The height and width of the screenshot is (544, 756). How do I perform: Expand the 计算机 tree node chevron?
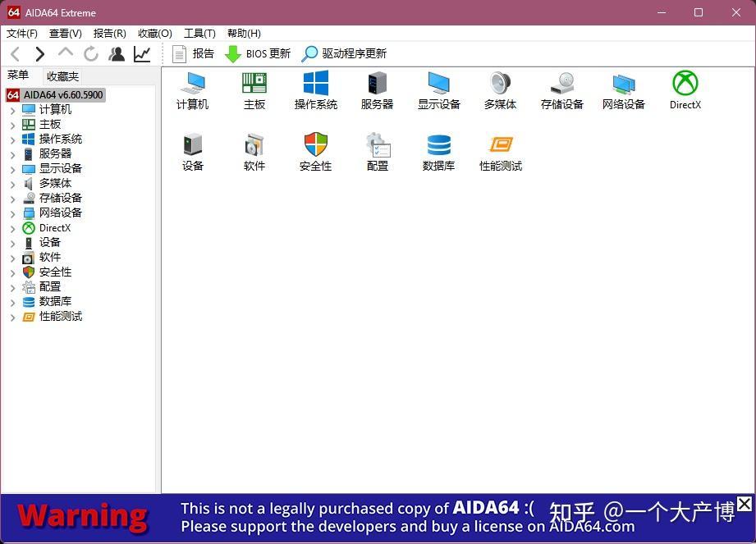point(13,110)
